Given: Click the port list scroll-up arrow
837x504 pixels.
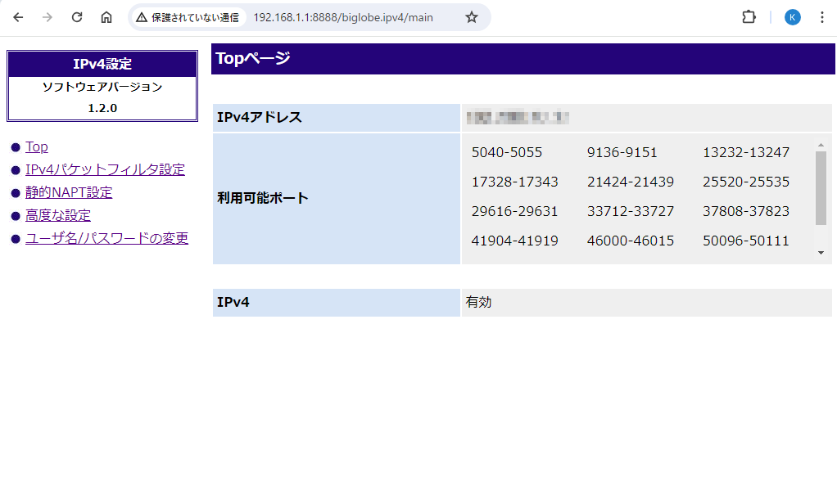Looking at the screenshot, I should click(x=821, y=146).
